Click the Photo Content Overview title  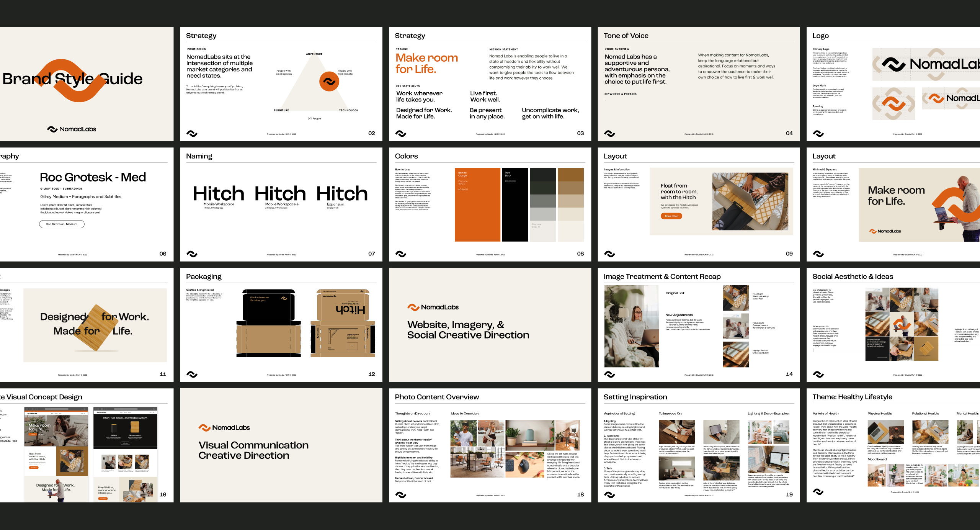click(x=437, y=397)
